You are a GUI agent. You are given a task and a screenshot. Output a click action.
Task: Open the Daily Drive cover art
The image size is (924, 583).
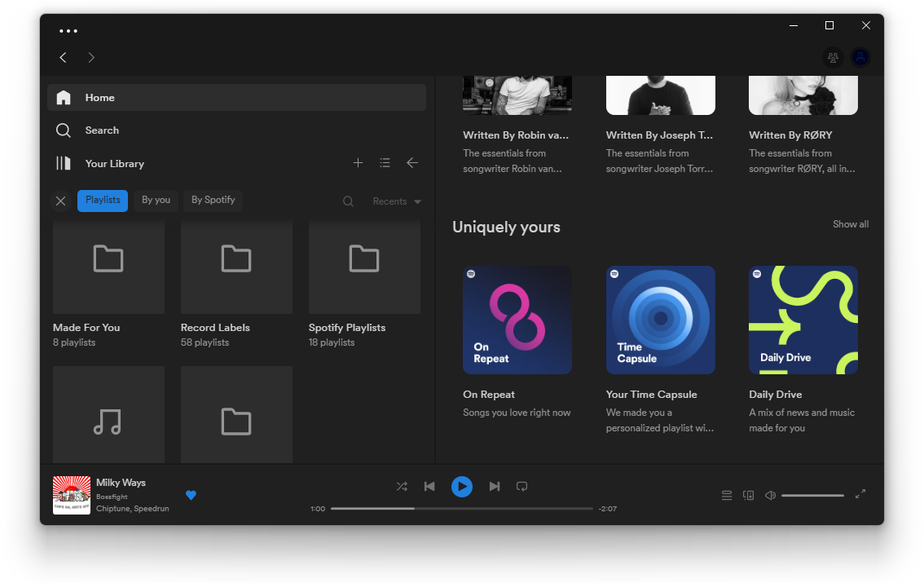[803, 320]
